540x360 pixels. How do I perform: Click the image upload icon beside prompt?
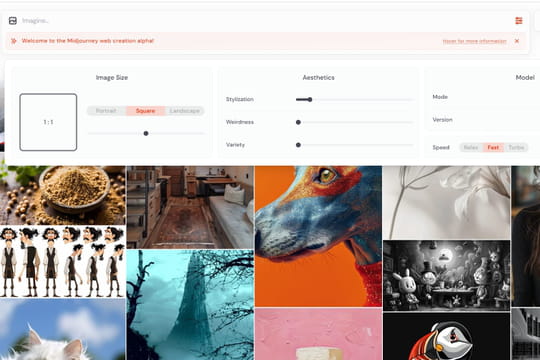pyautogui.click(x=13, y=21)
